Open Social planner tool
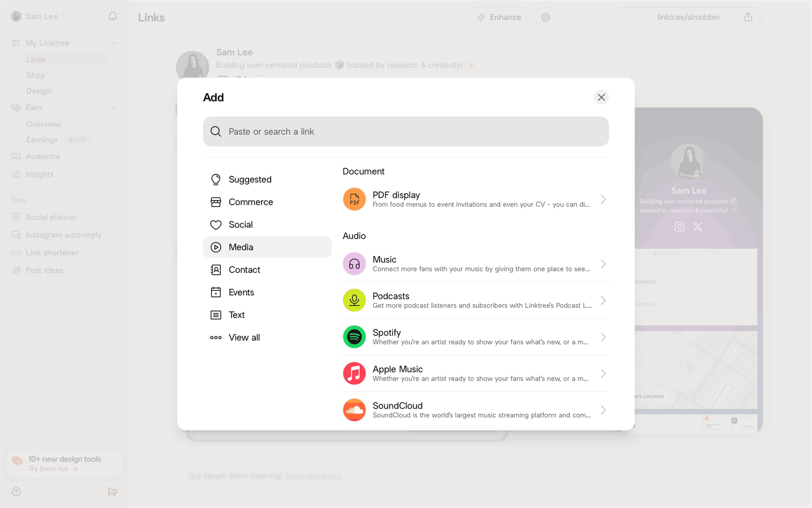The height and width of the screenshot is (508, 812). [51, 217]
